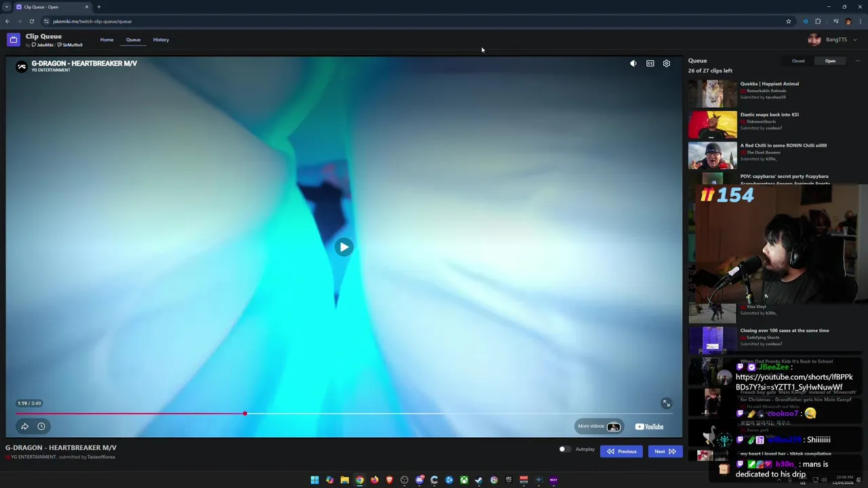Open the video title G-DRAGON - HEARTBREAKER M/V
The width and height of the screenshot is (868, 488).
[84, 63]
